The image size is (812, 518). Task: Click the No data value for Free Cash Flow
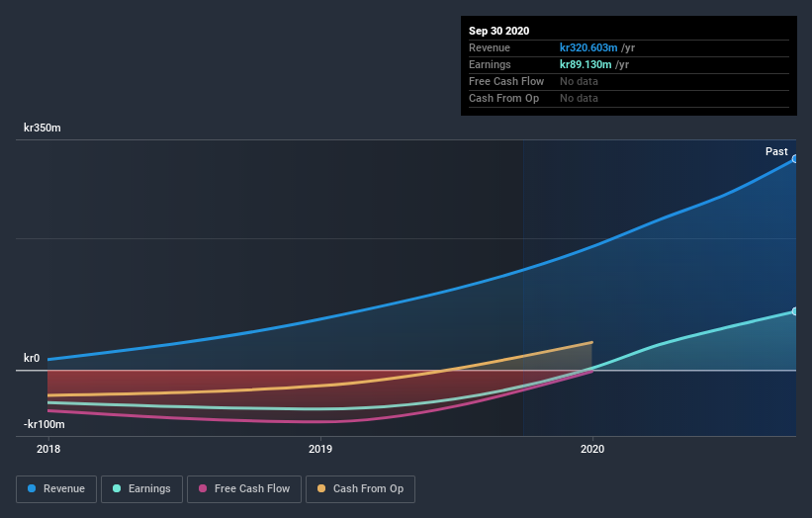(579, 81)
